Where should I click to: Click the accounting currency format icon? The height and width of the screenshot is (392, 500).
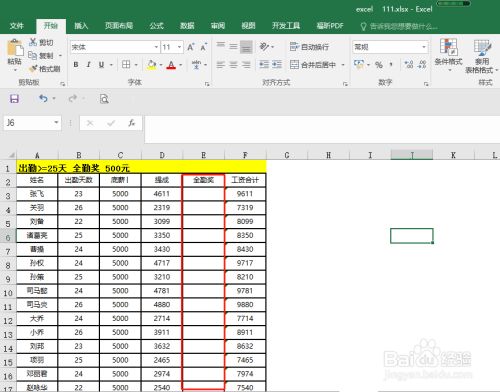click(x=359, y=64)
